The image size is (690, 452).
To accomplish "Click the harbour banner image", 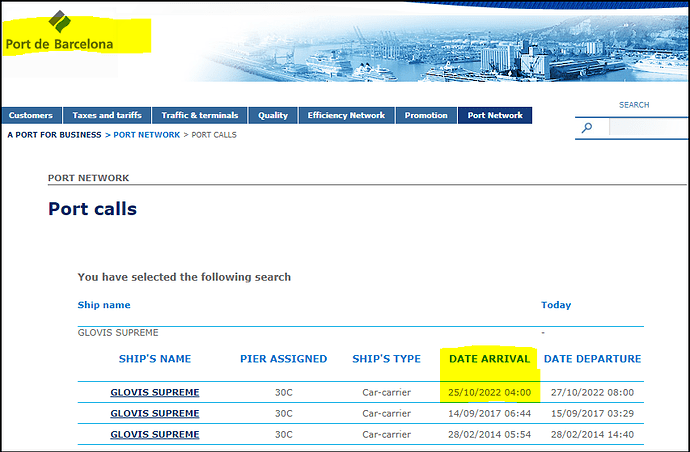I will pos(440,48).
